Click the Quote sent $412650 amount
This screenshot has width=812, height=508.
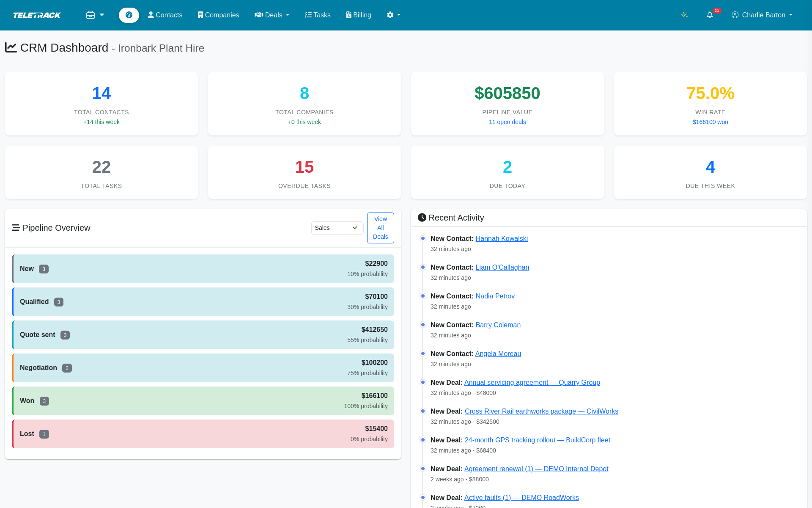(x=374, y=329)
